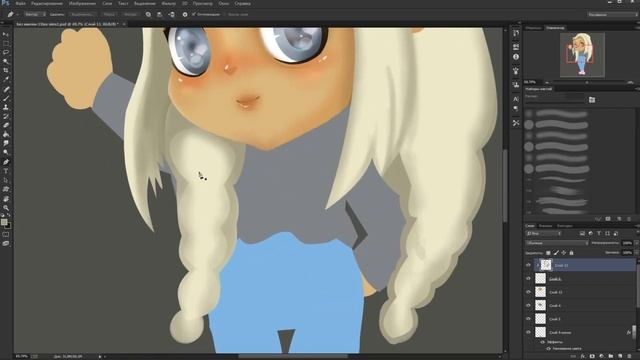This screenshot has width=640, height=360.
Task: Hide layer Слой 3
Action: 528,319
